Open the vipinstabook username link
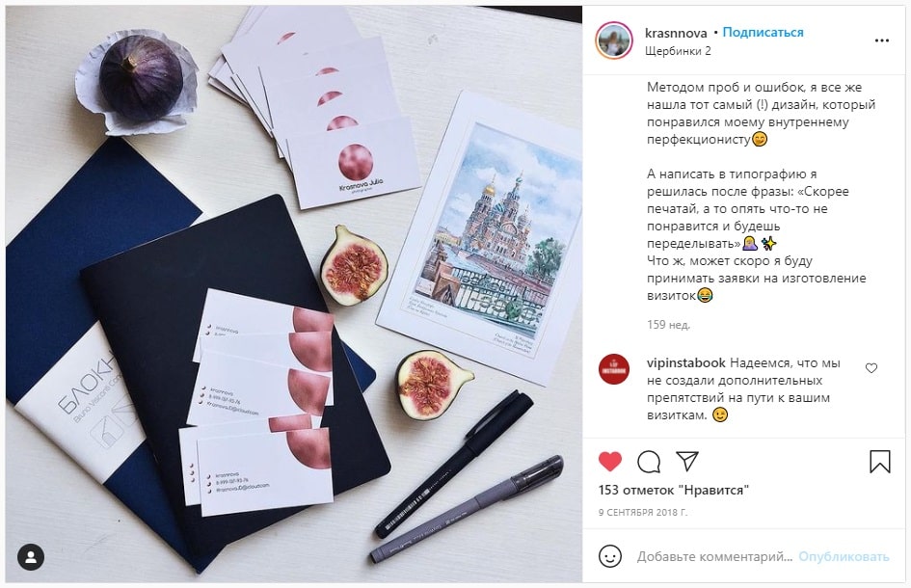 pyautogui.click(x=686, y=363)
